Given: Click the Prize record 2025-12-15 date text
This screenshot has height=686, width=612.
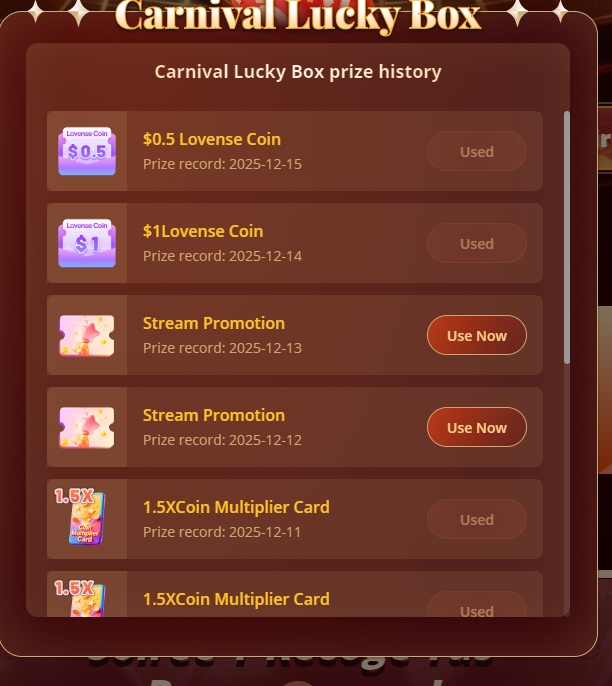Looking at the screenshot, I should tap(222, 164).
